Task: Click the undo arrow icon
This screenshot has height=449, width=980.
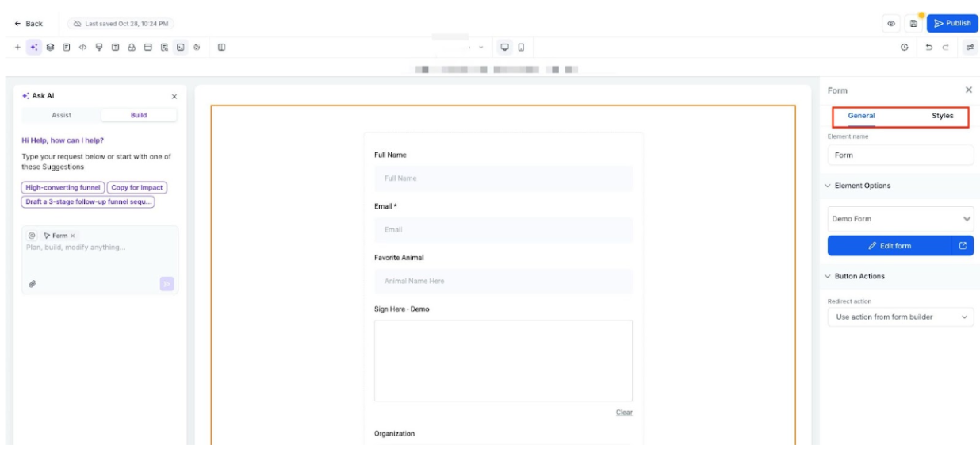Action: coord(928,48)
